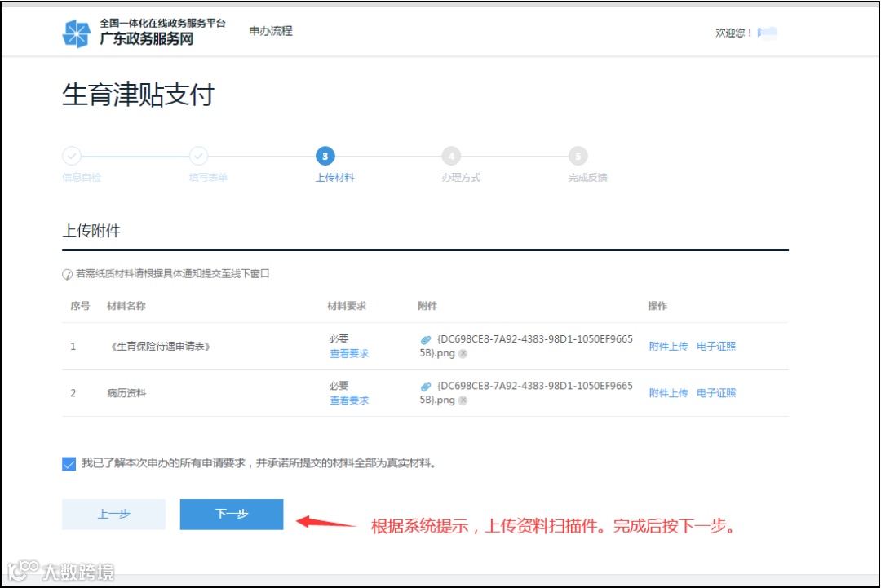Remove the attachment in row 1 with x icon
Viewport: 881px width, 588px height.
click(x=463, y=354)
